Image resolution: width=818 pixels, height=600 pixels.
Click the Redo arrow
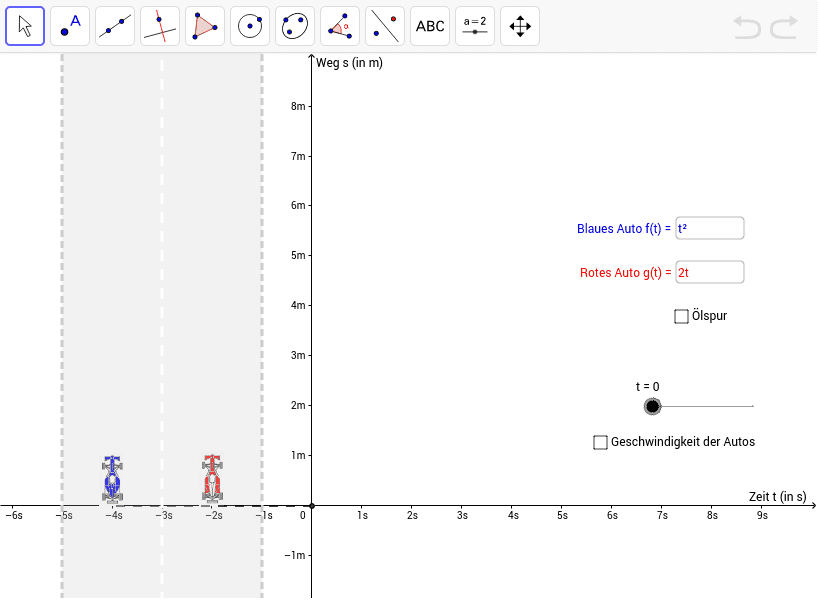[784, 27]
